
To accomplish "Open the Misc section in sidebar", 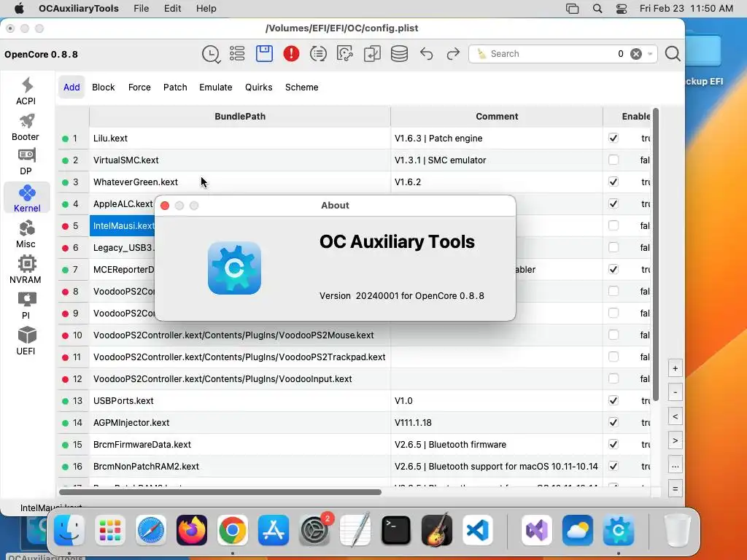I will (26, 234).
